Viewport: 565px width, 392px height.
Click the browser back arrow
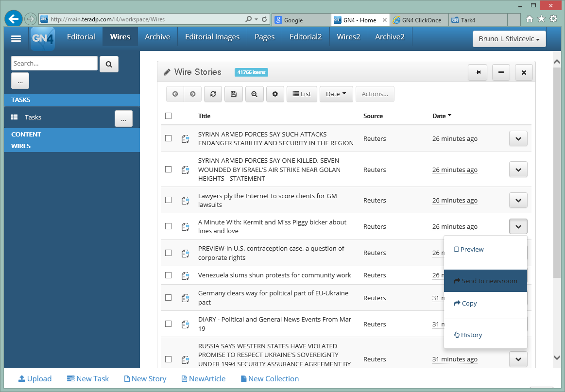pyautogui.click(x=14, y=19)
